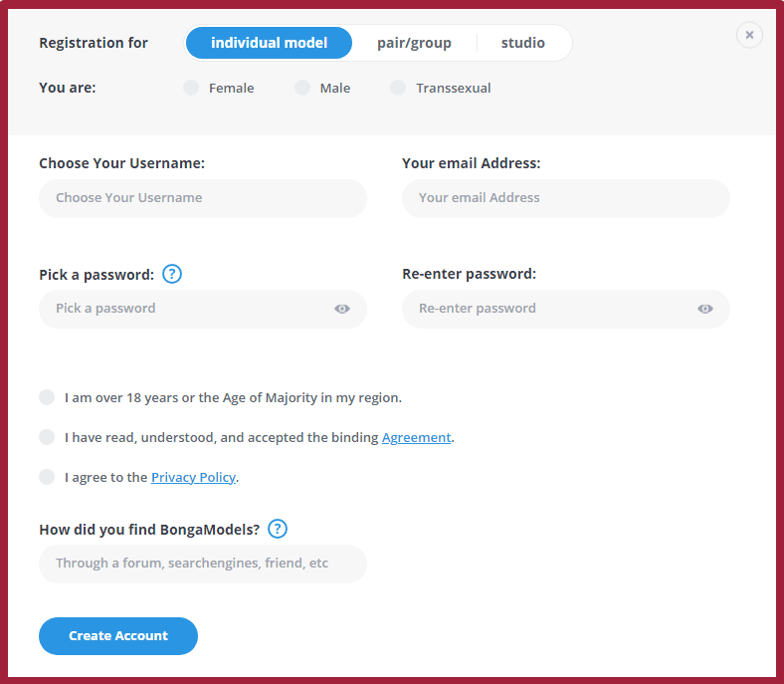Check the binding Agreement acceptance box
Image resolution: width=784 pixels, height=684 pixels.
point(47,437)
